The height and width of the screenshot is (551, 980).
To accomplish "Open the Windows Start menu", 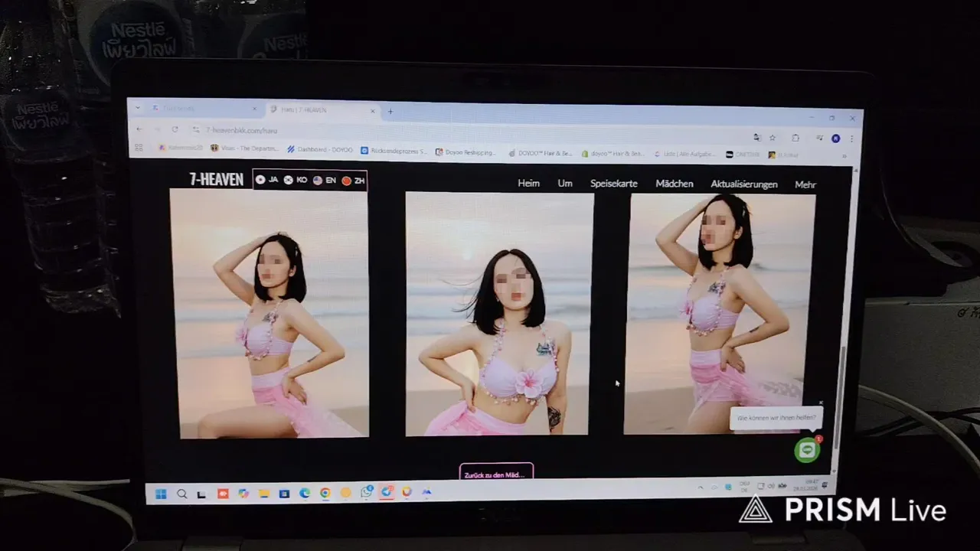I will pos(161,494).
